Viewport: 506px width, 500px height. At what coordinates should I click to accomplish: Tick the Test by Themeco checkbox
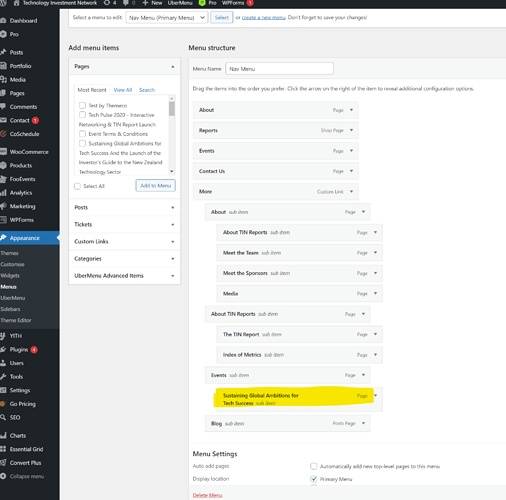pos(82,105)
